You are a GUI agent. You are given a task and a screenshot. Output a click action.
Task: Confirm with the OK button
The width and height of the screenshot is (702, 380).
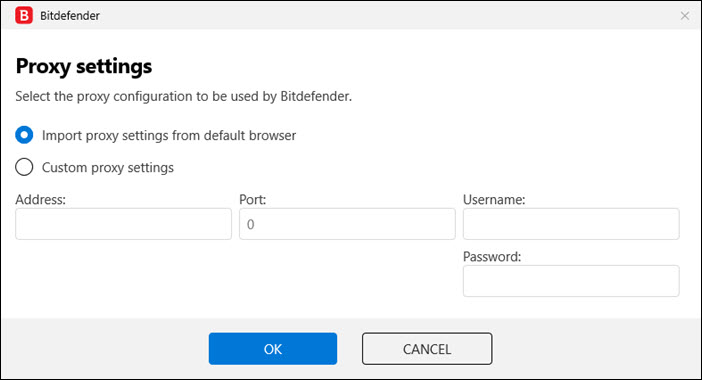coord(273,349)
